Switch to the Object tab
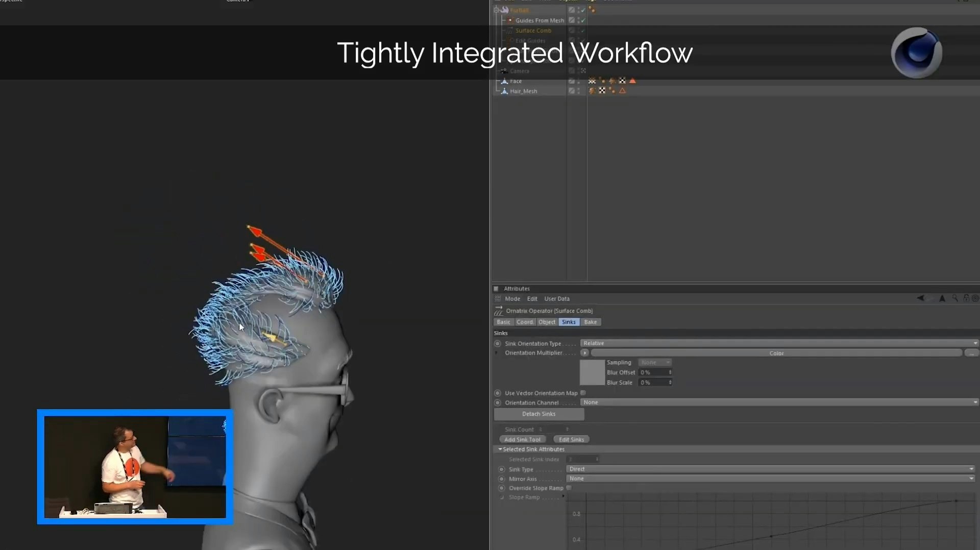 (x=547, y=322)
